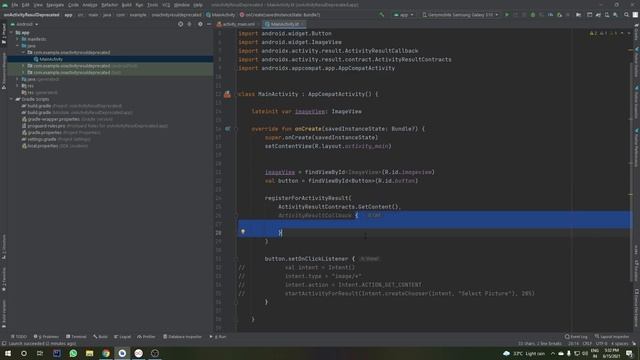Click the UTF-8 encoding in status bar
This screenshot has height=360, width=640.
click(602, 344)
